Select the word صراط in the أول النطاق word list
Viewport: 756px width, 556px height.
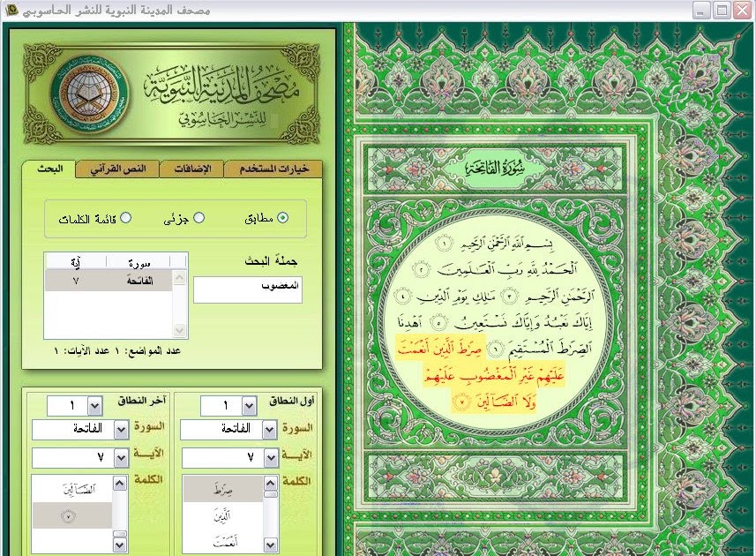pos(223,489)
